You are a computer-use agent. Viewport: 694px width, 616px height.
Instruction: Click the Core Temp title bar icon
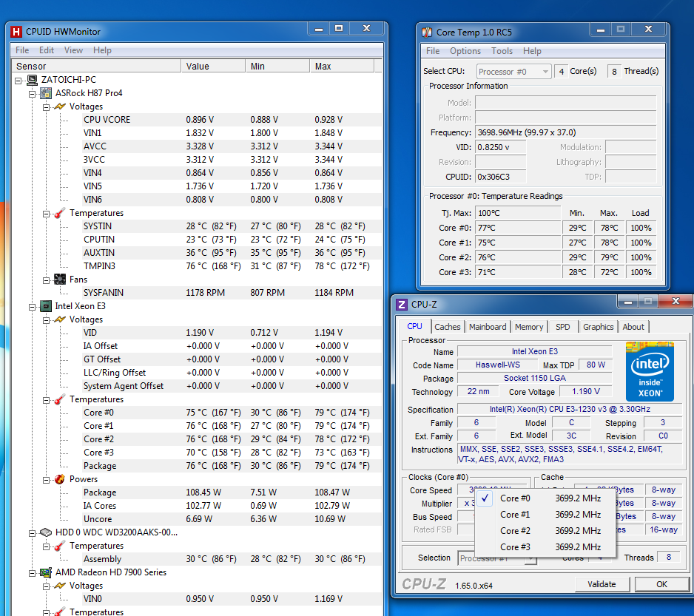coord(427,33)
